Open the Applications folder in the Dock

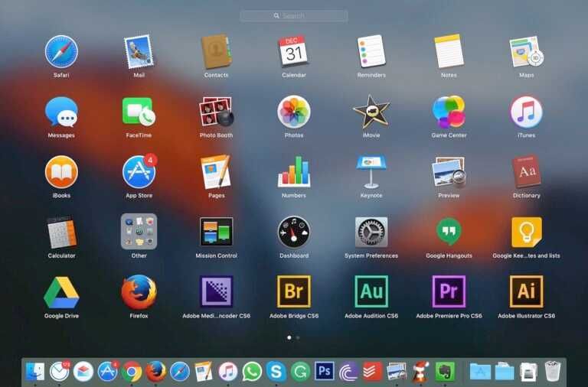(x=480, y=372)
